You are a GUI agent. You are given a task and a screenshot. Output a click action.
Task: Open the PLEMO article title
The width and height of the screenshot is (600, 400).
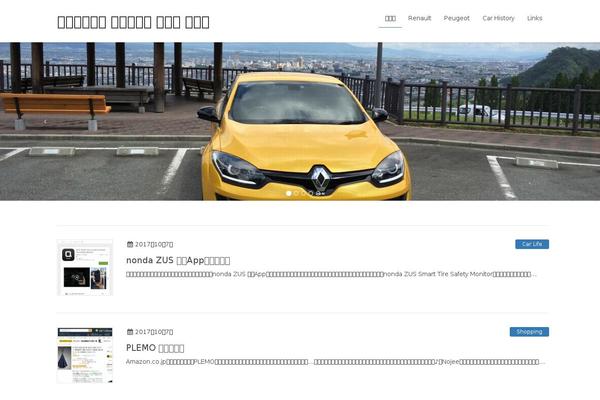[x=155, y=348]
